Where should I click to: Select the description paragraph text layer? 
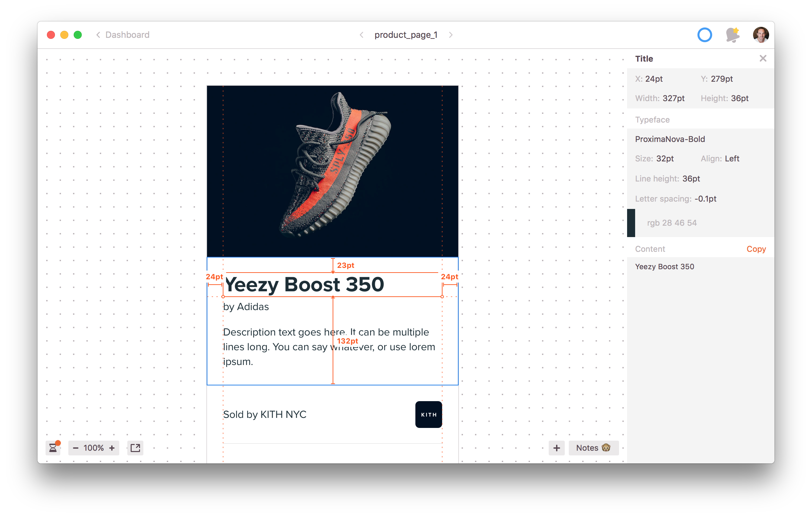329,347
